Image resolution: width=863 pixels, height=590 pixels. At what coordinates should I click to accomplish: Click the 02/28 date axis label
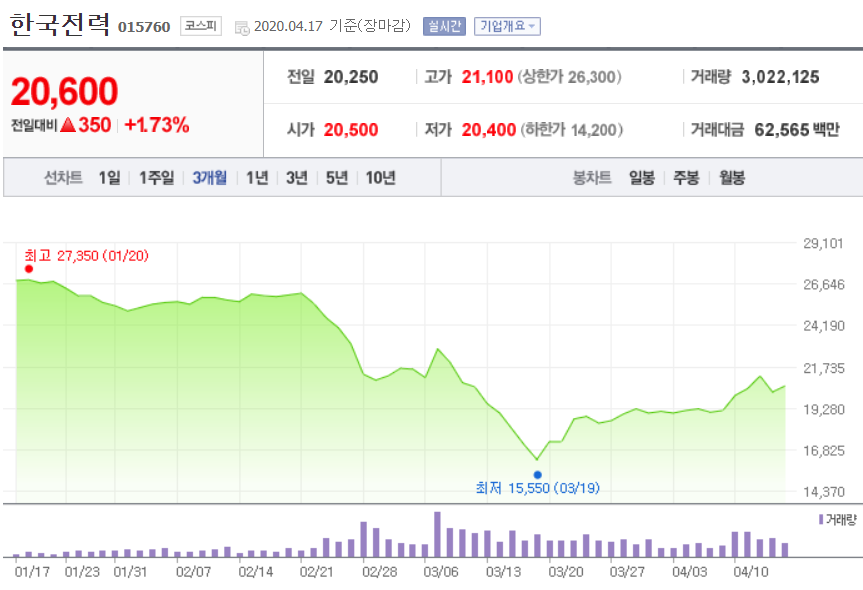click(x=379, y=572)
